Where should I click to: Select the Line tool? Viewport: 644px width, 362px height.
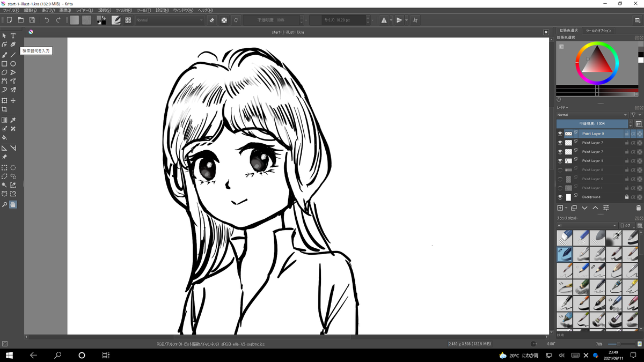pyautogui.click(x=13, y=55)
